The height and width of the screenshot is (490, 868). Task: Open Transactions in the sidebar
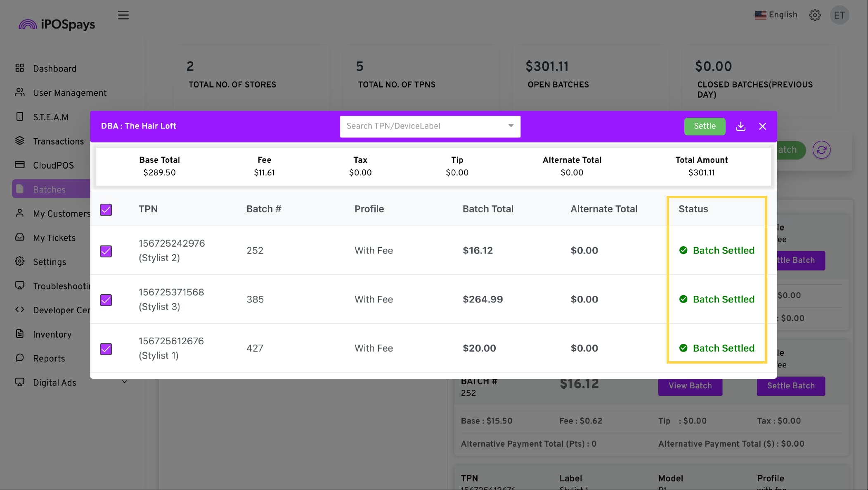[x=58, y=141]
